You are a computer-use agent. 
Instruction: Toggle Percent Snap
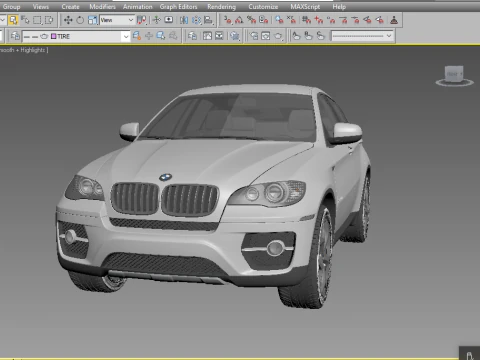(251, 20)
